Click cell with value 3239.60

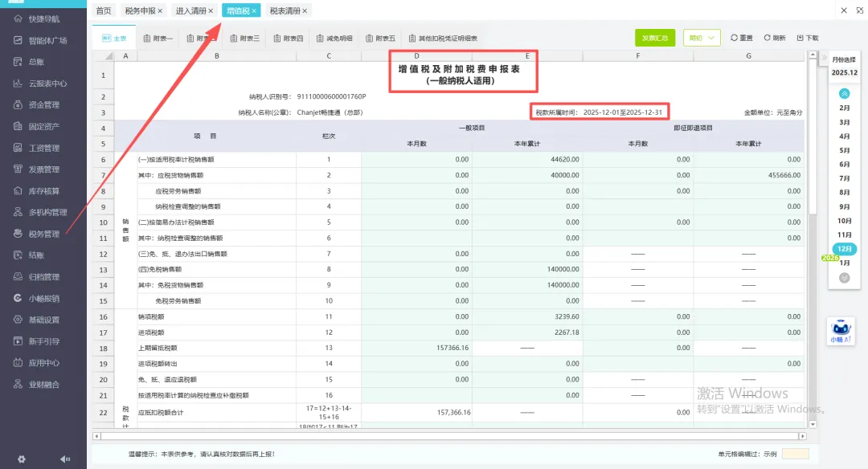(527, 317)
